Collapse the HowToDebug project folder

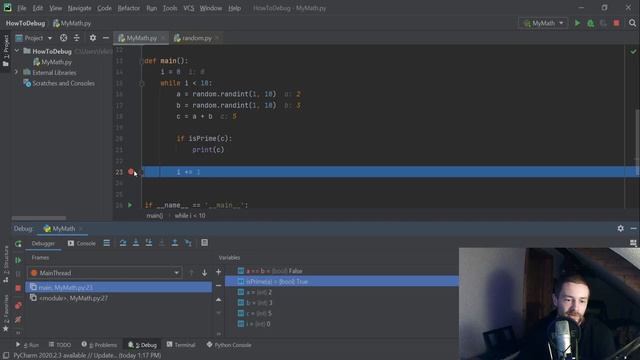pyautogui.click(x=17, y=51)
